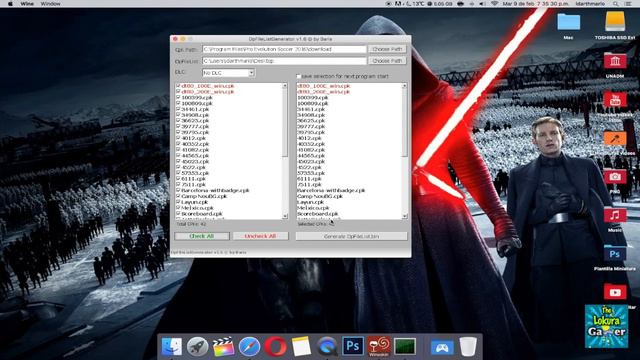Click the left list scroll down arrow
This screenshot has width=640, height=360.
pos(284,216)
